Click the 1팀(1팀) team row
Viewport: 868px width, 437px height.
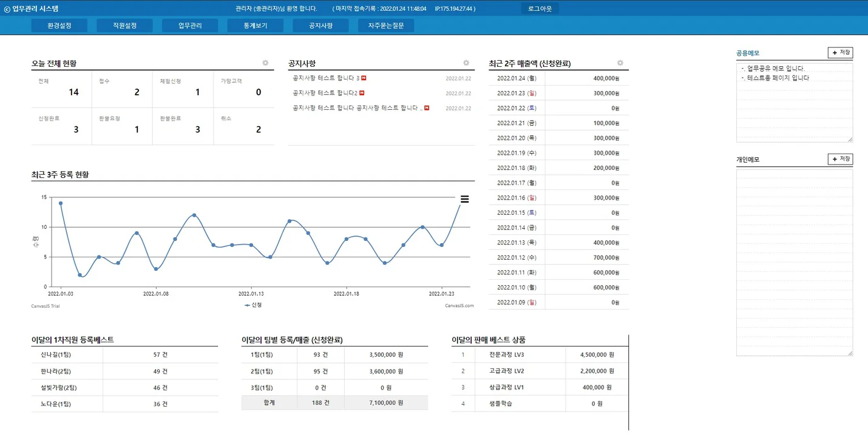tap(334, 354)
